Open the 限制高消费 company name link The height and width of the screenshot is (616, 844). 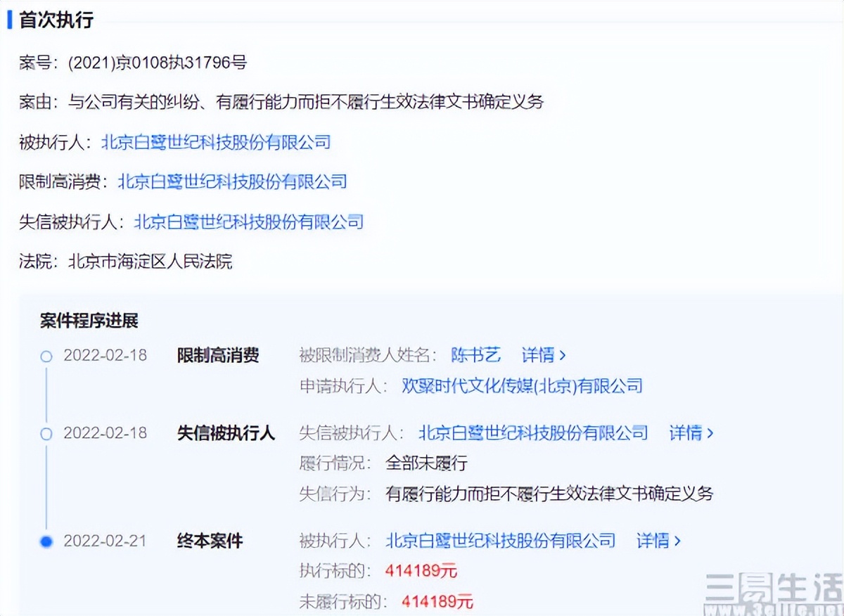[x=234, y=182]
